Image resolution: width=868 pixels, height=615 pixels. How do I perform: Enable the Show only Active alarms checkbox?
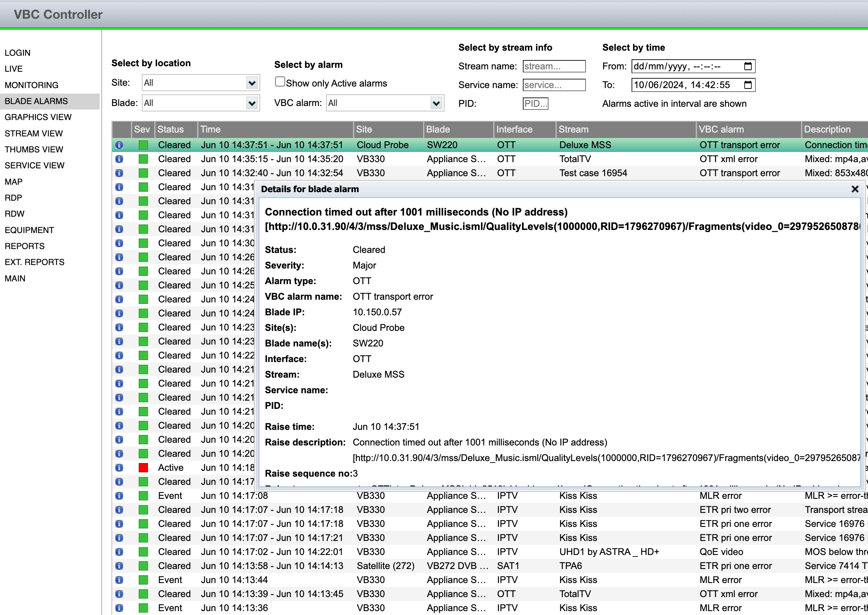280,81
